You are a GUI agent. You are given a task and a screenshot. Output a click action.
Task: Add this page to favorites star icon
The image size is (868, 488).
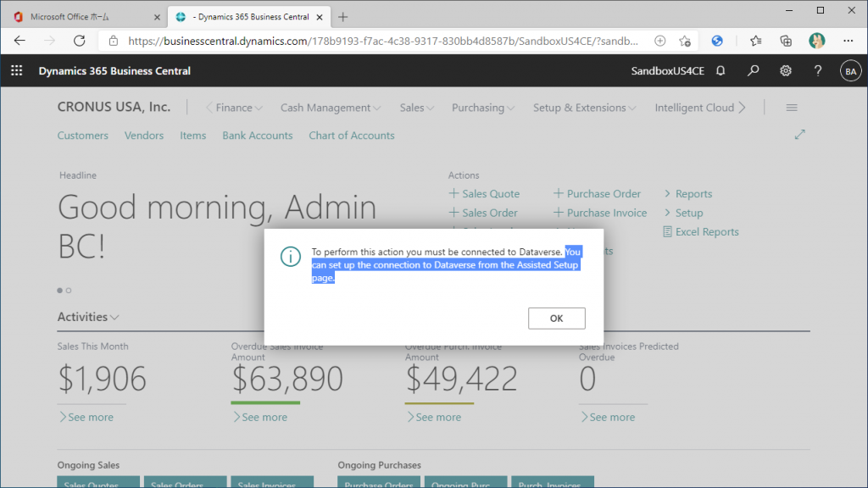click(685, 41)
